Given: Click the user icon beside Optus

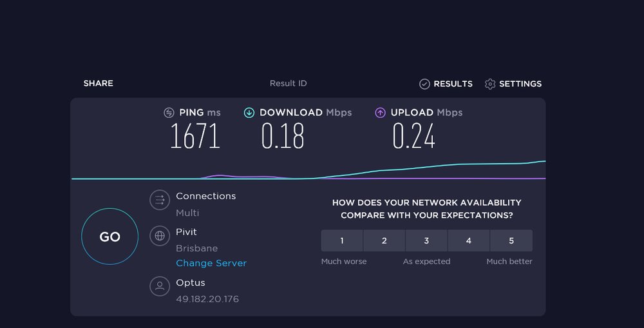Looking at the screenshot, I should [x=160, y=286].
